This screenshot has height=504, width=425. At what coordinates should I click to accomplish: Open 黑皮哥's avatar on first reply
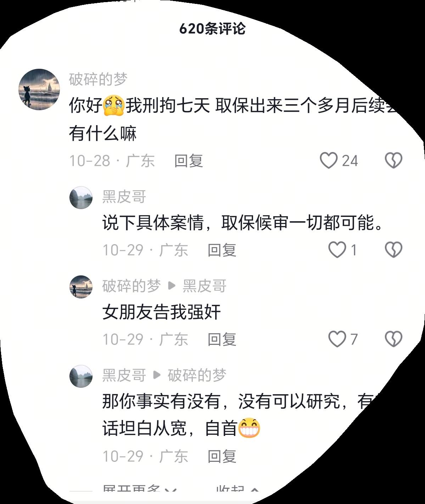[x=81, y=197]
